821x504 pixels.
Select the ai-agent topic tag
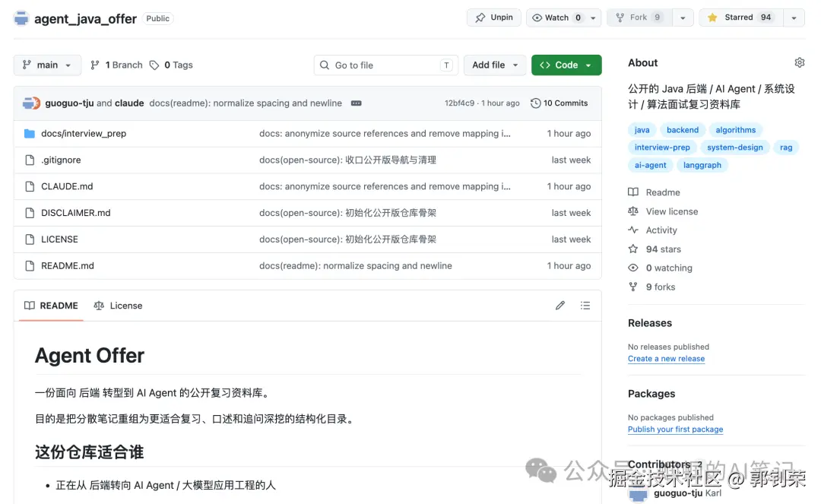point(650,166)
